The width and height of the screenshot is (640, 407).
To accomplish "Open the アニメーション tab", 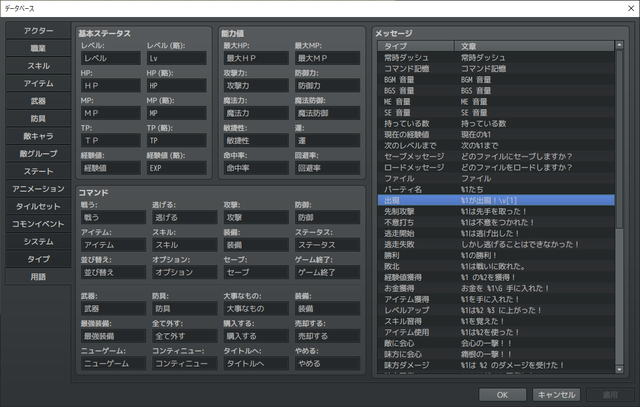I will tap(38, 189).
